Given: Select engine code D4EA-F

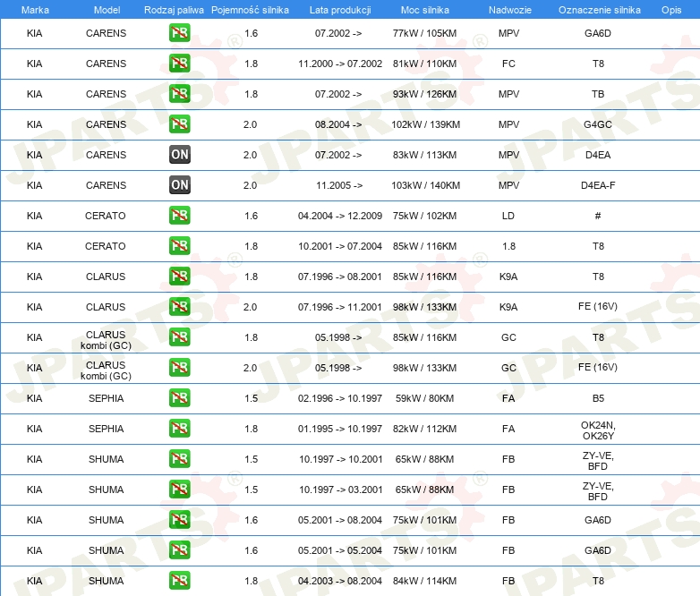Looking at the screenshot, I should [x=598, y=185].
